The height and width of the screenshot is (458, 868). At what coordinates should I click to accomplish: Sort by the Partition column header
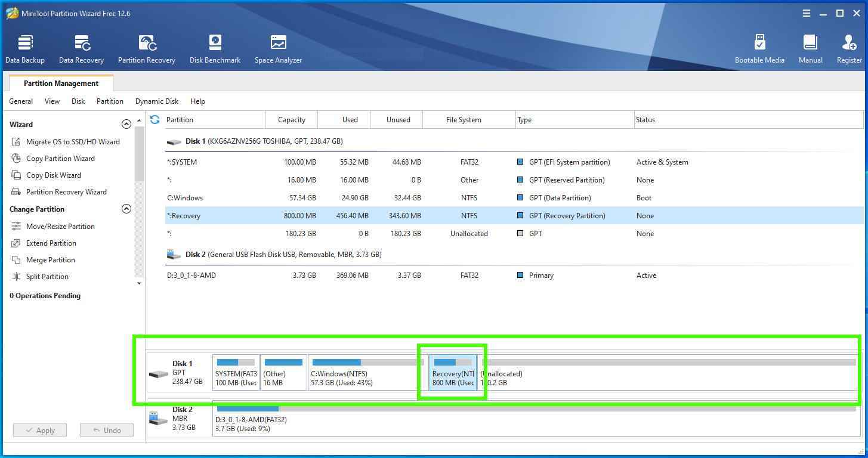coord(214,119)
